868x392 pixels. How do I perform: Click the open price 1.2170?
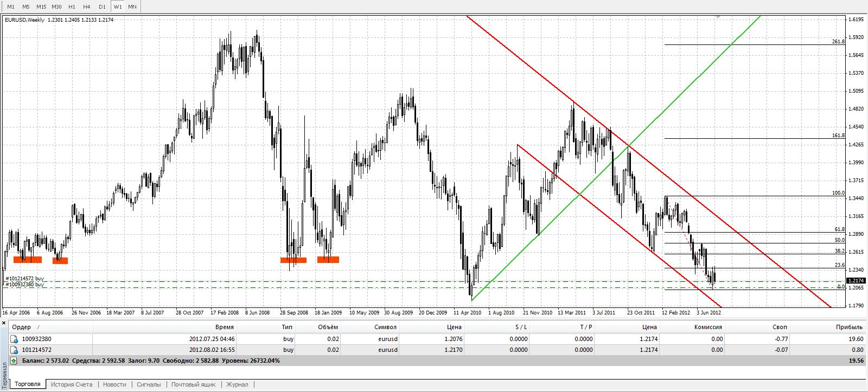point(454,350)
